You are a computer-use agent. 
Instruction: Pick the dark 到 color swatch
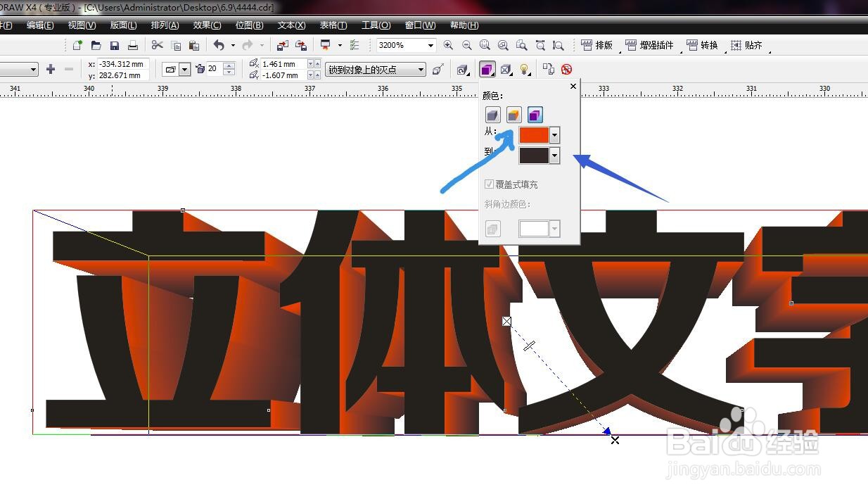[534, 156]
